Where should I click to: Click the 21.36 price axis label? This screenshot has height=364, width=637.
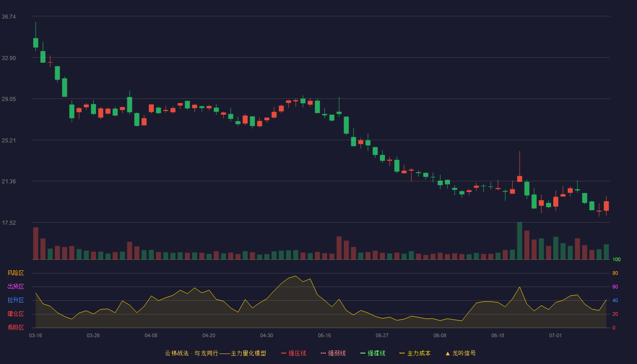click(x=9, y=182)
